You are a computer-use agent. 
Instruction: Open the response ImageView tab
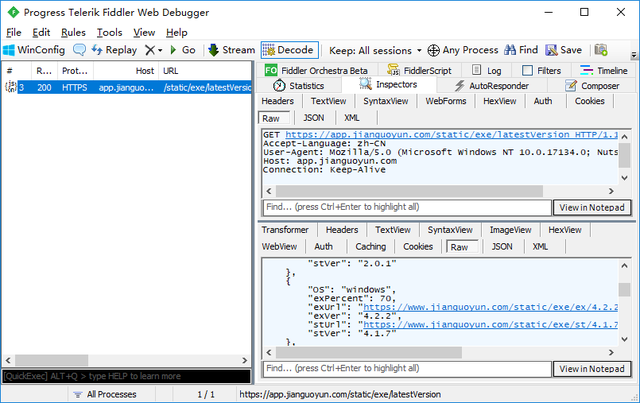pyautogui.click(x=510, y=230)
